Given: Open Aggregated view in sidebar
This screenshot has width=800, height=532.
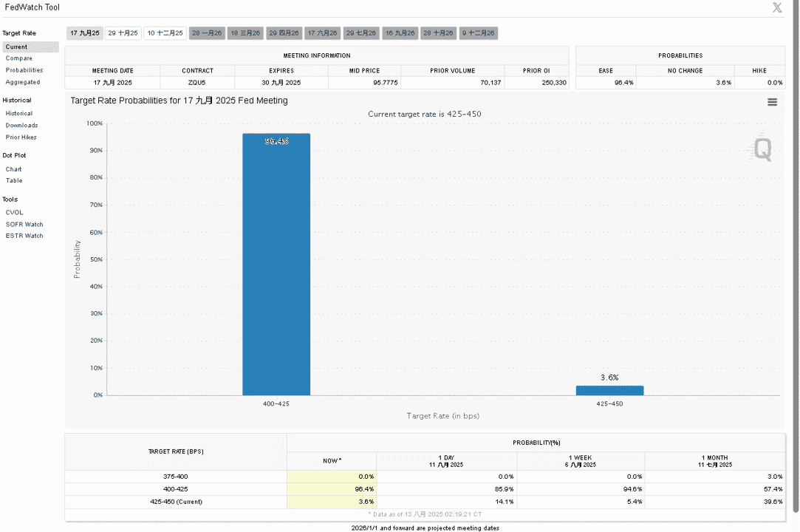Looking at the screenshot, I should pos(22,82).
